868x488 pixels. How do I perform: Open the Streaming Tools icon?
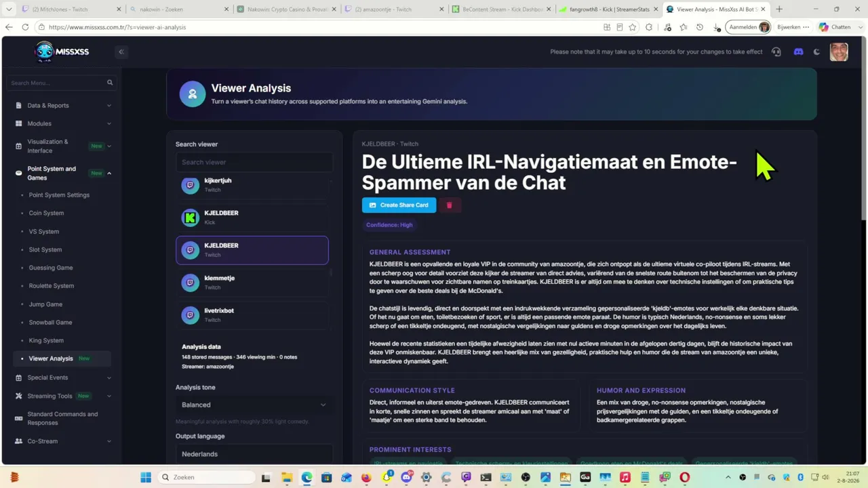pos(18,396)
